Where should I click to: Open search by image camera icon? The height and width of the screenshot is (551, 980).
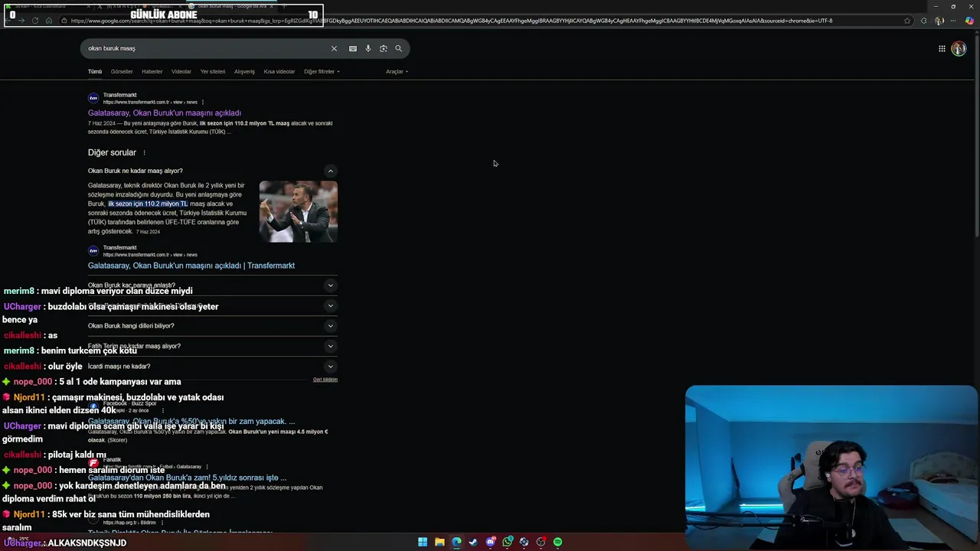[x=383, y=48]
